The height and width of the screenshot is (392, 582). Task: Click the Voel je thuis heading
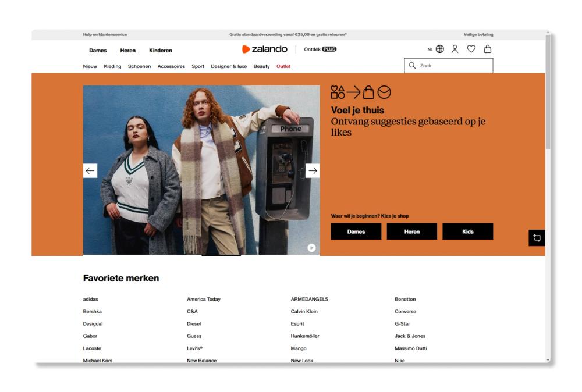pos(357,110)
